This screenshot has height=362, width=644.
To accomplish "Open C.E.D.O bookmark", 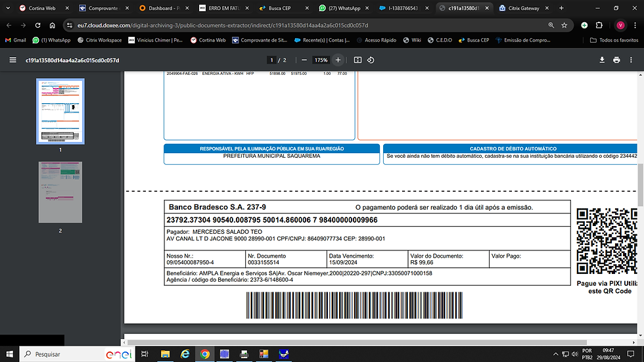I will click(x=440, y=40).
